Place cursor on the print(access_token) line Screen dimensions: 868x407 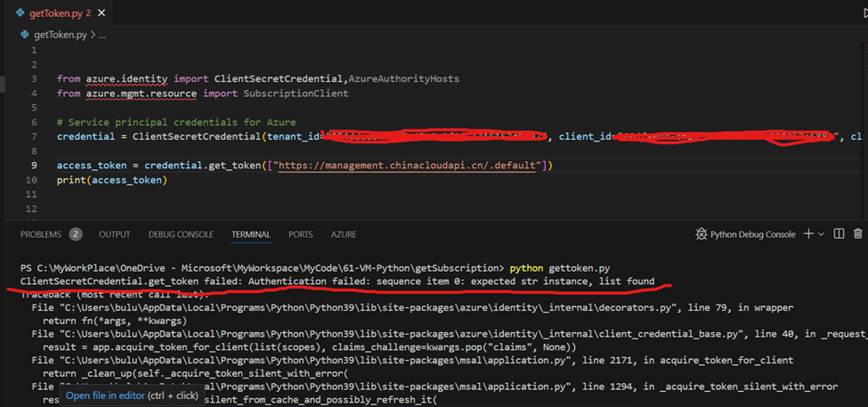pos(111,181)
